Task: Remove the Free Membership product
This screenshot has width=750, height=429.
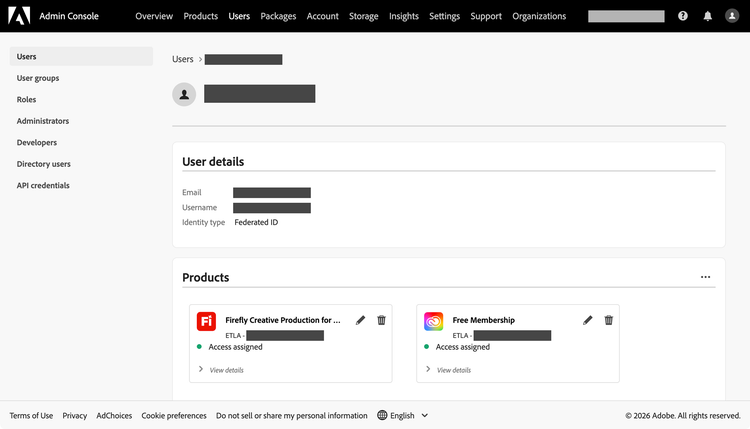Action: 608,320
